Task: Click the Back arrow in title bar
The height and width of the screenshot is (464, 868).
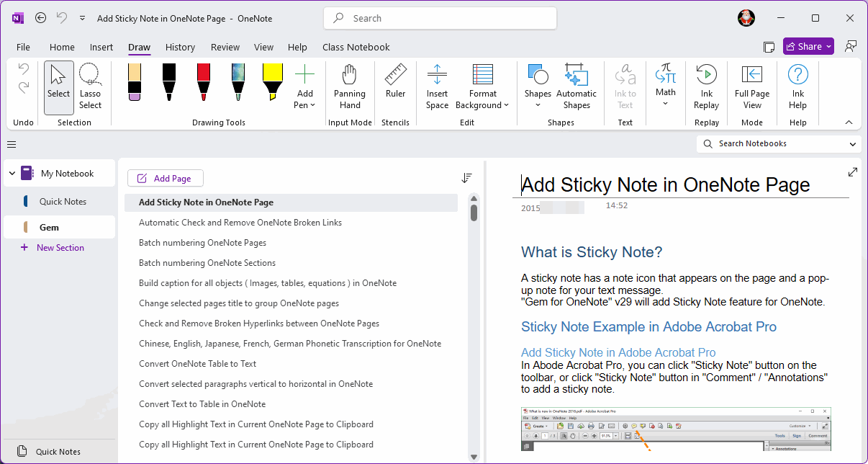Action: [41, 18]
